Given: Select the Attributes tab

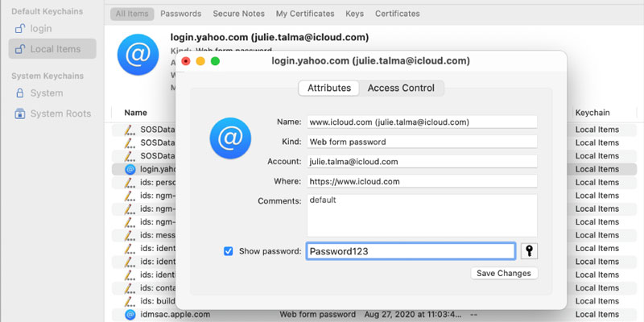Looking at the screenshot, I should 328,88.
